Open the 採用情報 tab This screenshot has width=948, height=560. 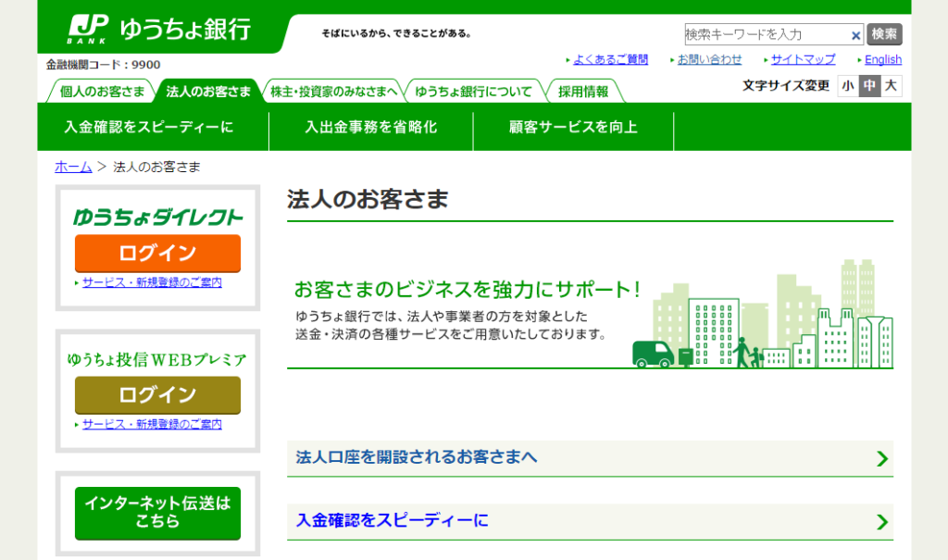[583, 91]
